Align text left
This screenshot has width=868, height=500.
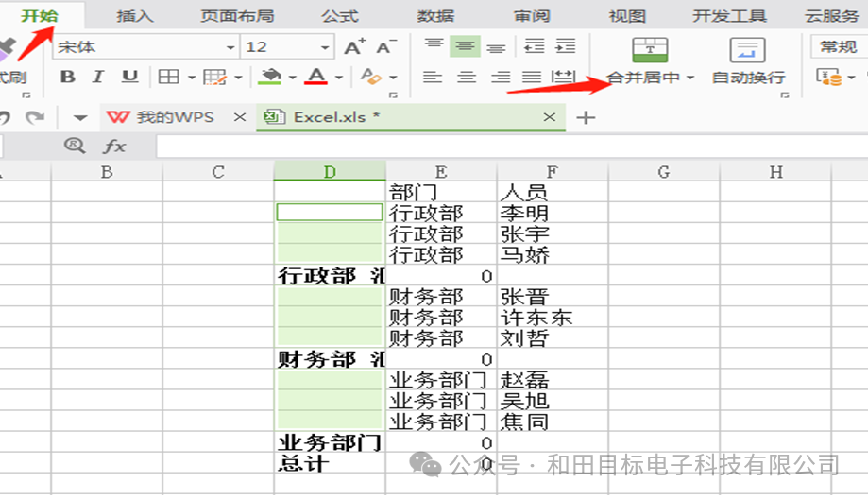[x=433, y=77]
